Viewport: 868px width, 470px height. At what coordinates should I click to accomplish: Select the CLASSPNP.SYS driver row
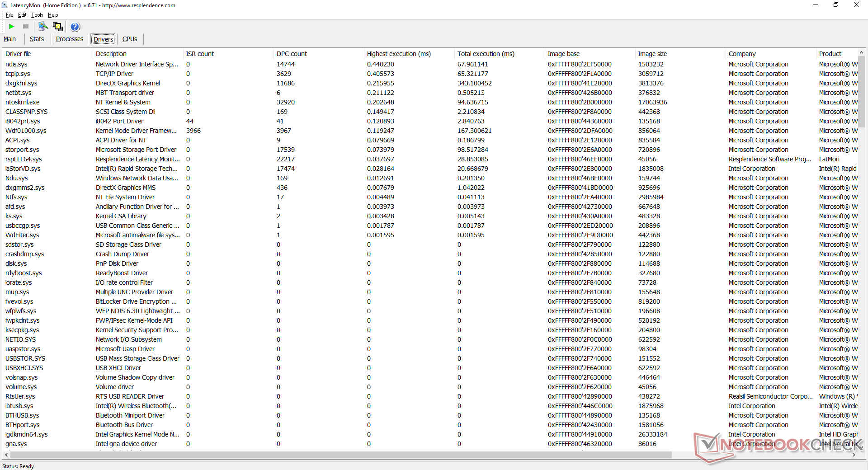430,112
